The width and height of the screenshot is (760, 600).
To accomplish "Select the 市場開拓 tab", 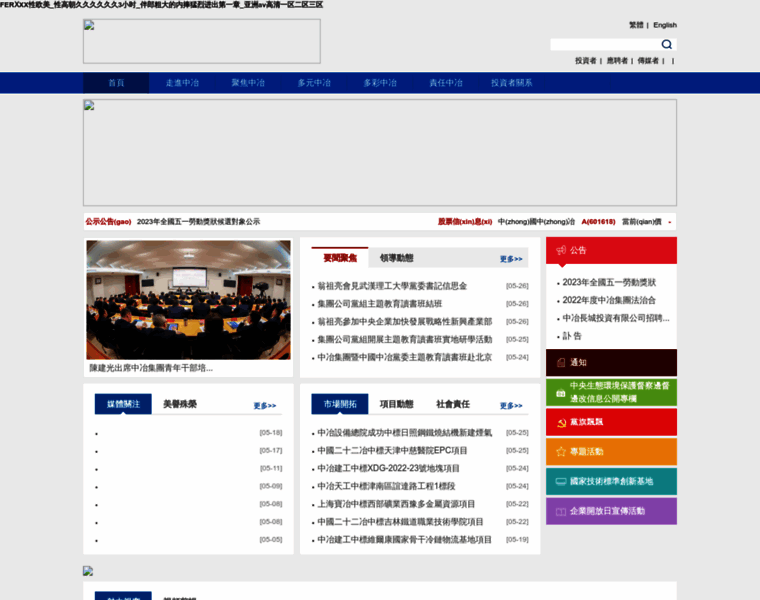I will click(340, 404).
